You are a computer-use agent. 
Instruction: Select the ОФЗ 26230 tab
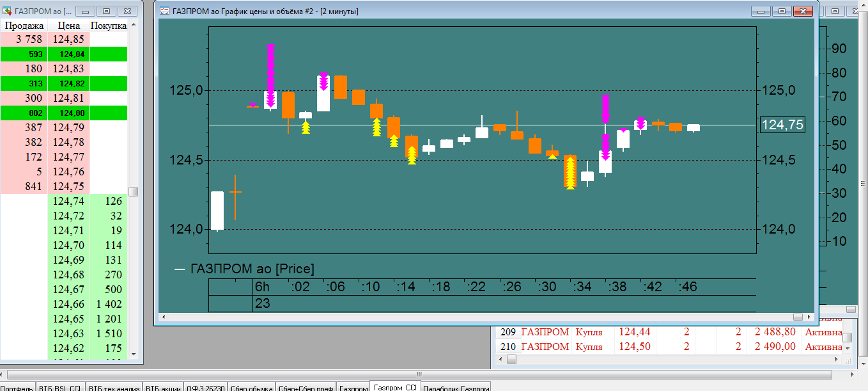click(x=205, y=387)
